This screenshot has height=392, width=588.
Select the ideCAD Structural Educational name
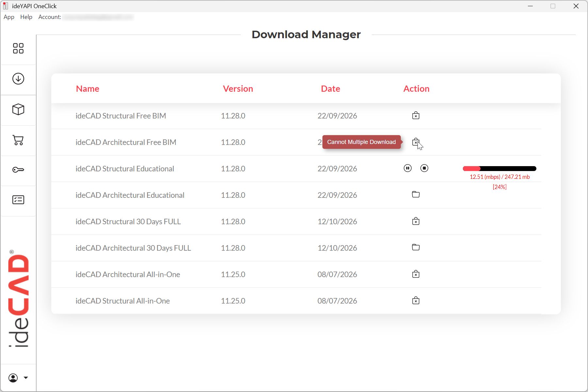(125, 169)
